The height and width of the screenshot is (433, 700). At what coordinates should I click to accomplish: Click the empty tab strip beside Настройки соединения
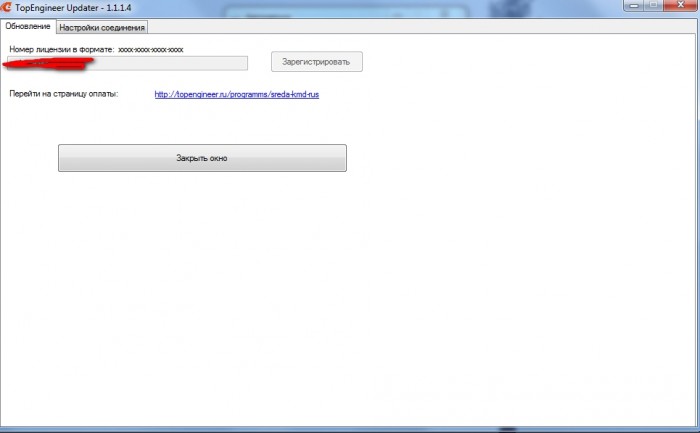pos(422,27)
